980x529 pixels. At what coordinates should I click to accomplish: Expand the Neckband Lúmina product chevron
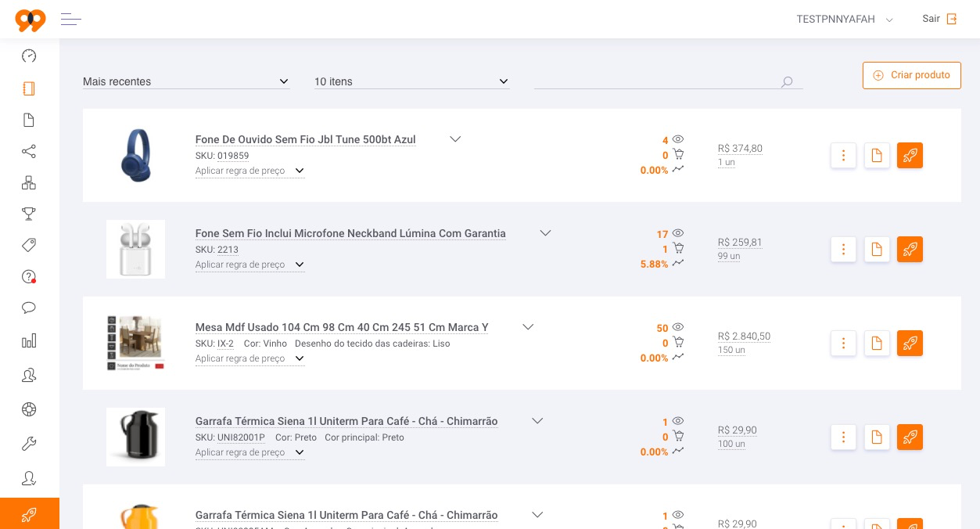pyautogui.click(x=546, y=232)
